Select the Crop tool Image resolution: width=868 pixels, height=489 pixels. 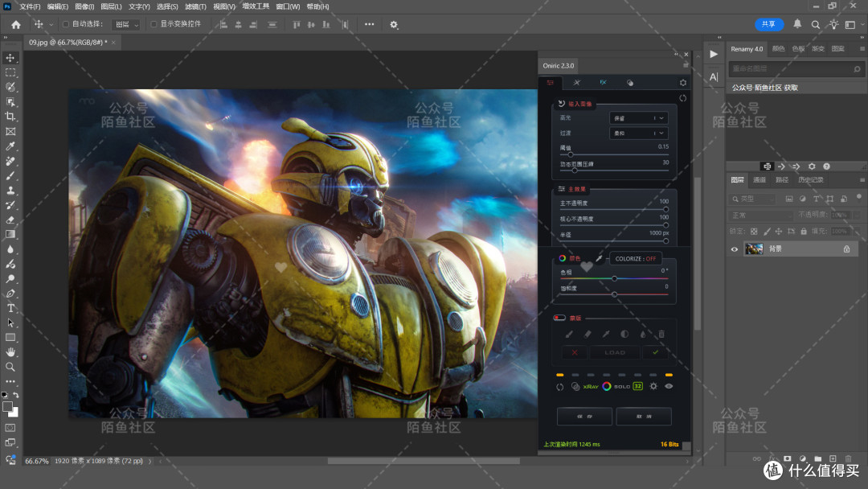[10, 117]
